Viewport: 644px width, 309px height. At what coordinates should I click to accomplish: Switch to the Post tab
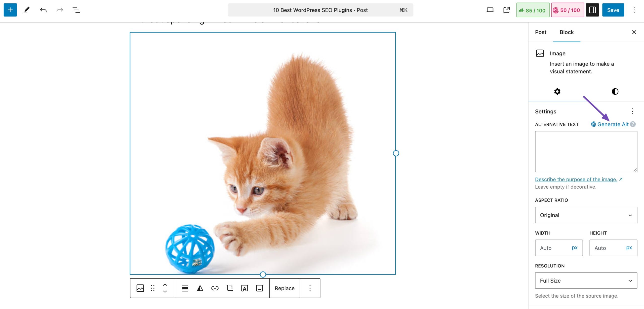[541, 32]
